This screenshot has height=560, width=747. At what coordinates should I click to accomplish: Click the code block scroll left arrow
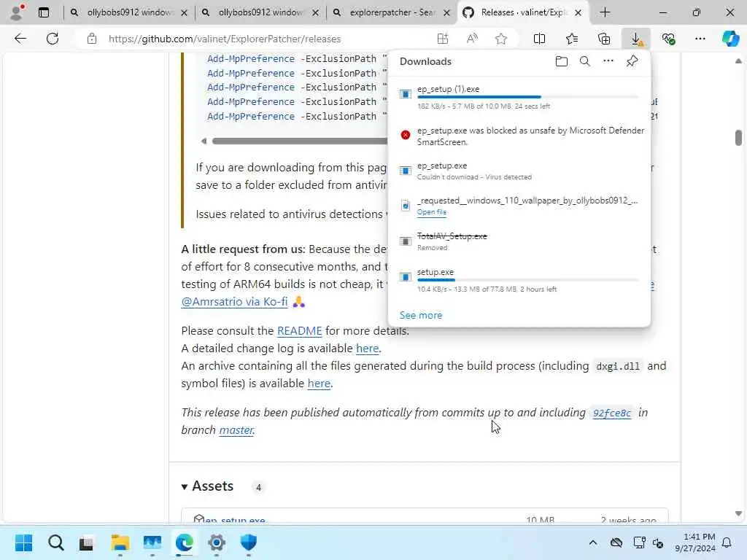[x=204, y=141]
